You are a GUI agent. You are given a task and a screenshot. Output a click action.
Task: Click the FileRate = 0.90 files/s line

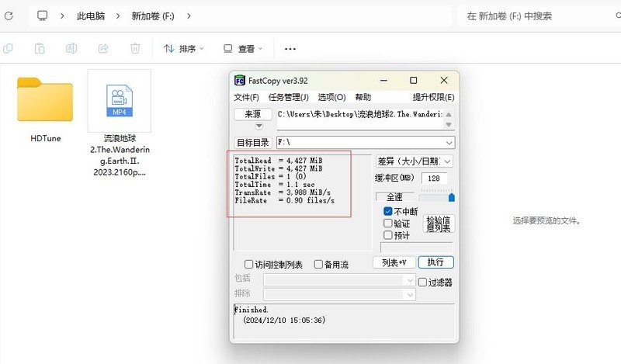(285, 200)
